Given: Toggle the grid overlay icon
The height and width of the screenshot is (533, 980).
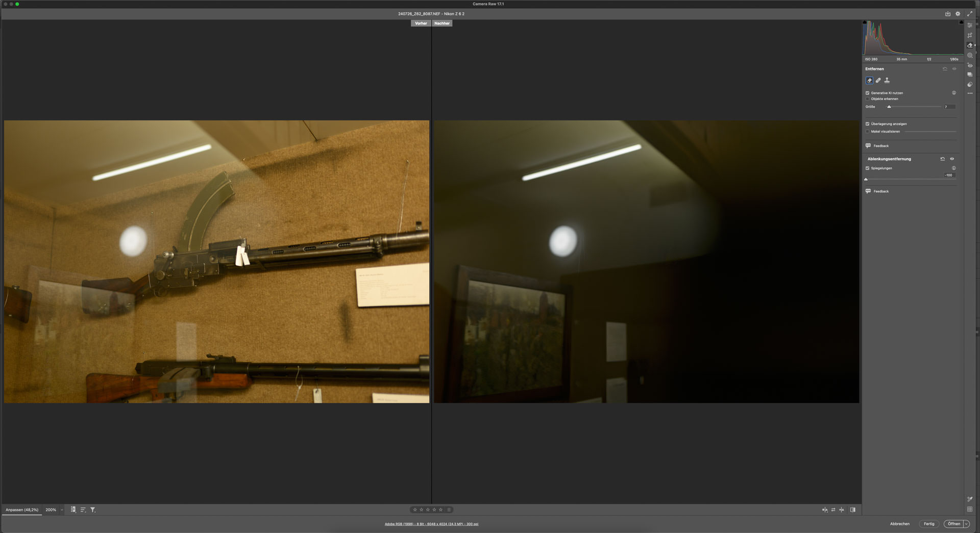Looking at the screenshot, I should coord(970,509).
